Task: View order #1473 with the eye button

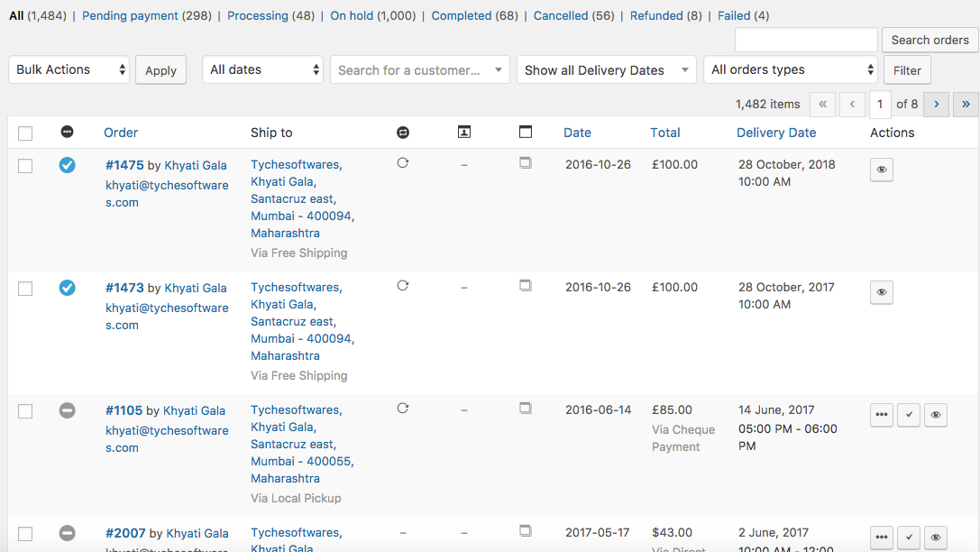Action: (x=881, y=292)
